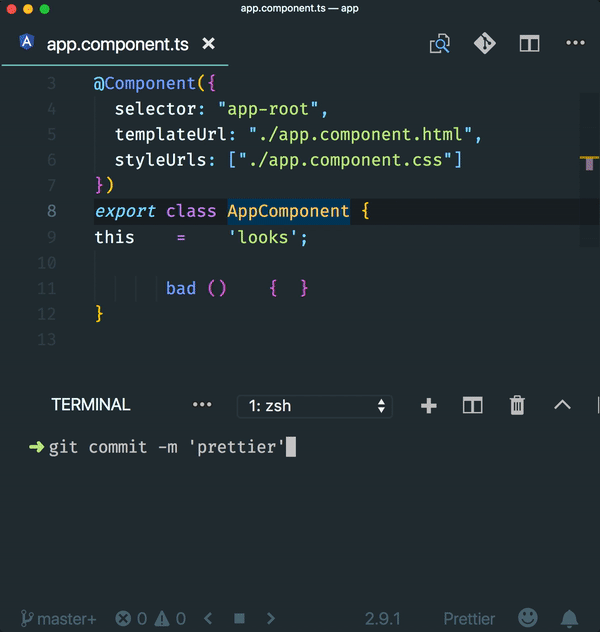The width and height of the screenshot is (600, 632).
Task: Click the export keyword on line 8
Action: click(x=125, y=211)
